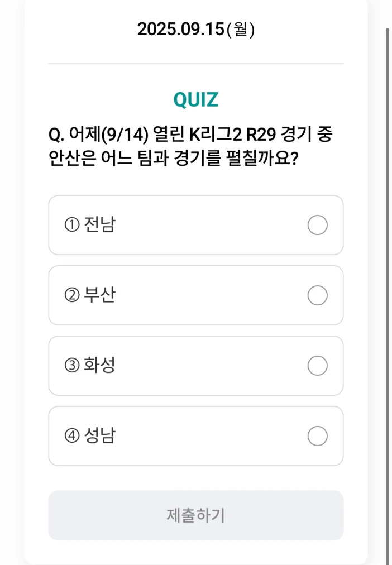This screenshot has height=565, width=392.
Task: Click the date label 2025.09.15(월)
Action: (195, 29)
